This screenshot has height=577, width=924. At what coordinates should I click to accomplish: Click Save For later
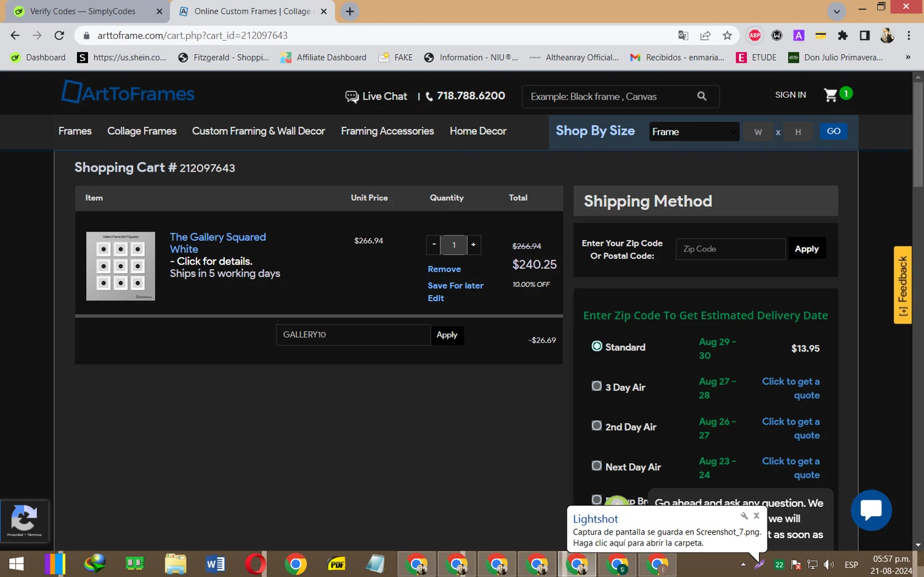[456, 286]
